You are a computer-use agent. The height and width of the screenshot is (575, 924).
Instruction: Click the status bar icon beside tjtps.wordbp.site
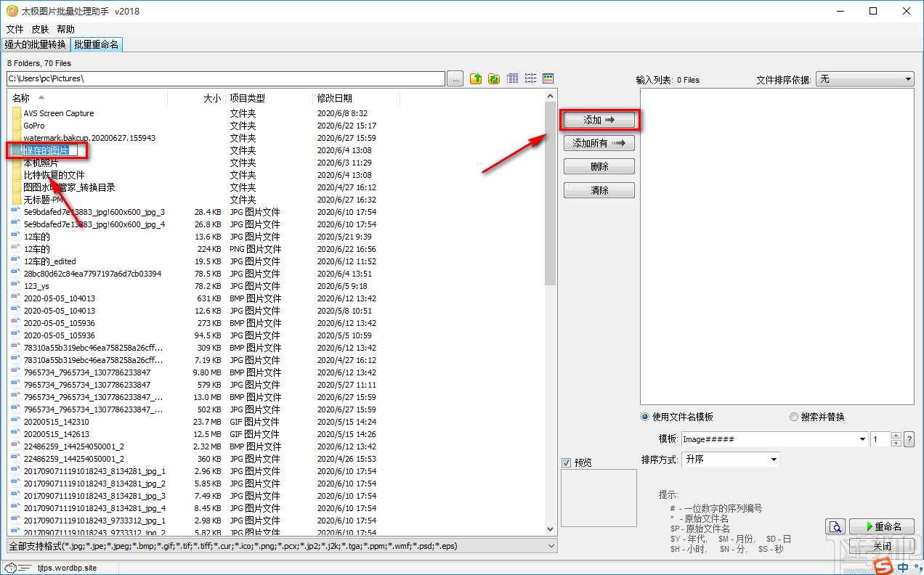tap(10, 568)
